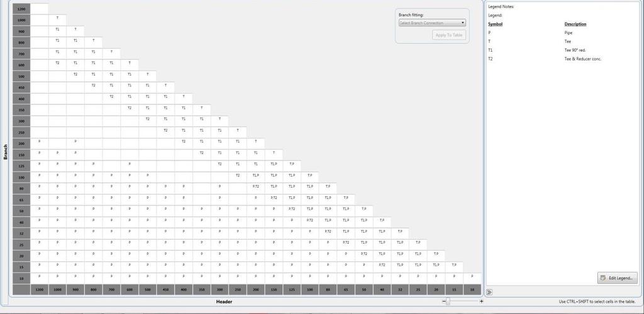Click the zoom minus icon

(444, 301)
